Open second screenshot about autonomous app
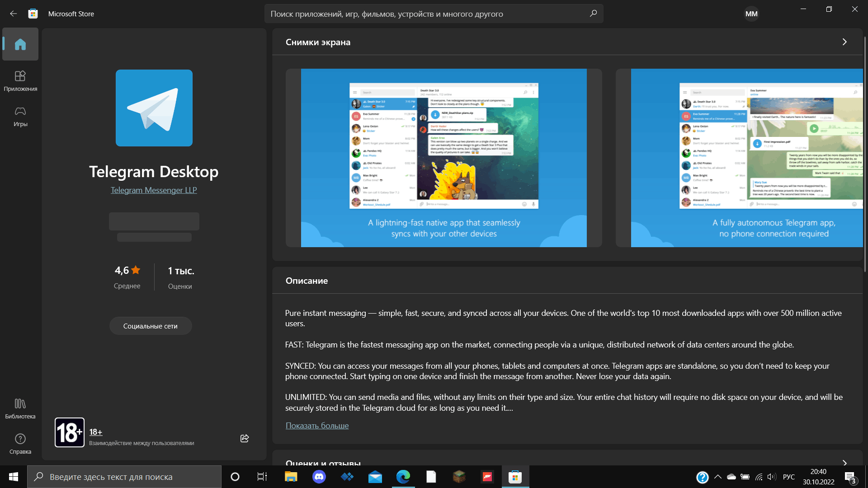868x488 pixels. coord(739,158)
